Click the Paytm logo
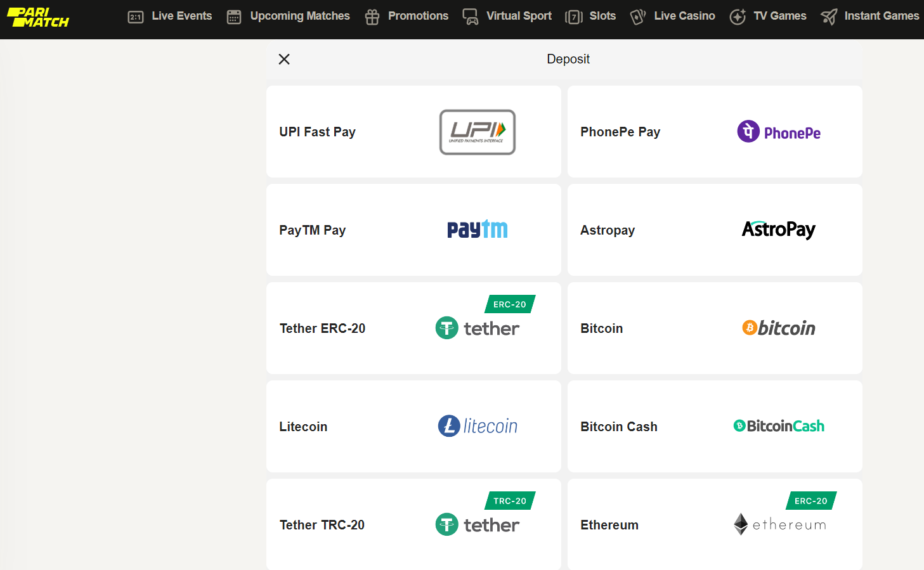Screen dimensions: 924x570 click(477, 230)
